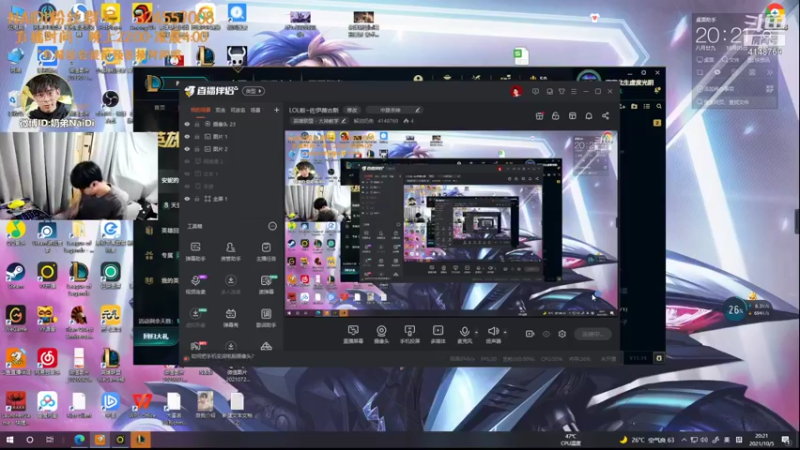
Task: Open the virtual avatar download tool
Action: click(195, 317)
